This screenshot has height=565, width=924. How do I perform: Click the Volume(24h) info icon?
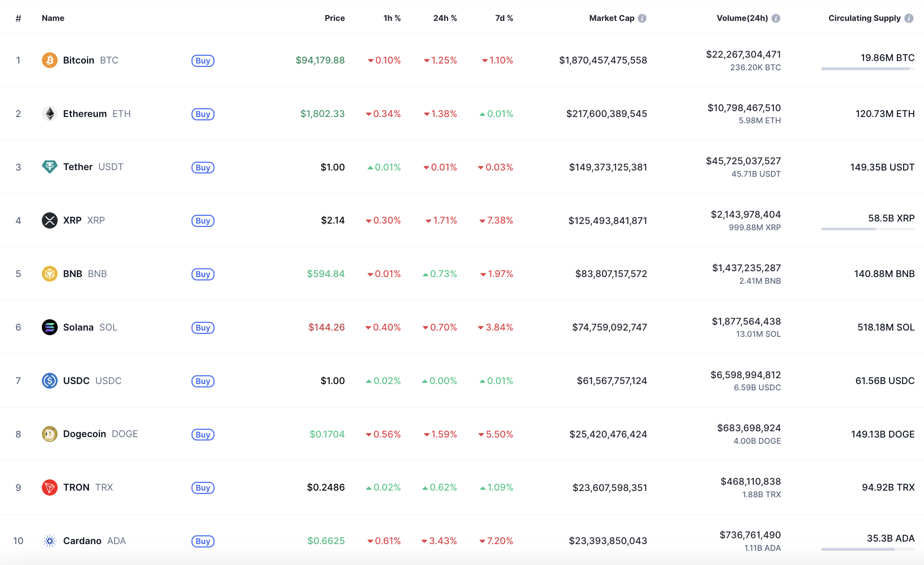click(776, 18)
